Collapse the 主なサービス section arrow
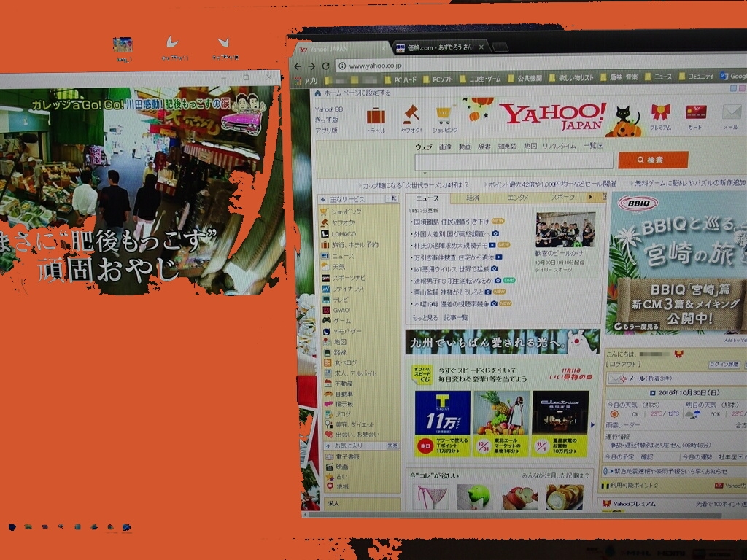 323,200
